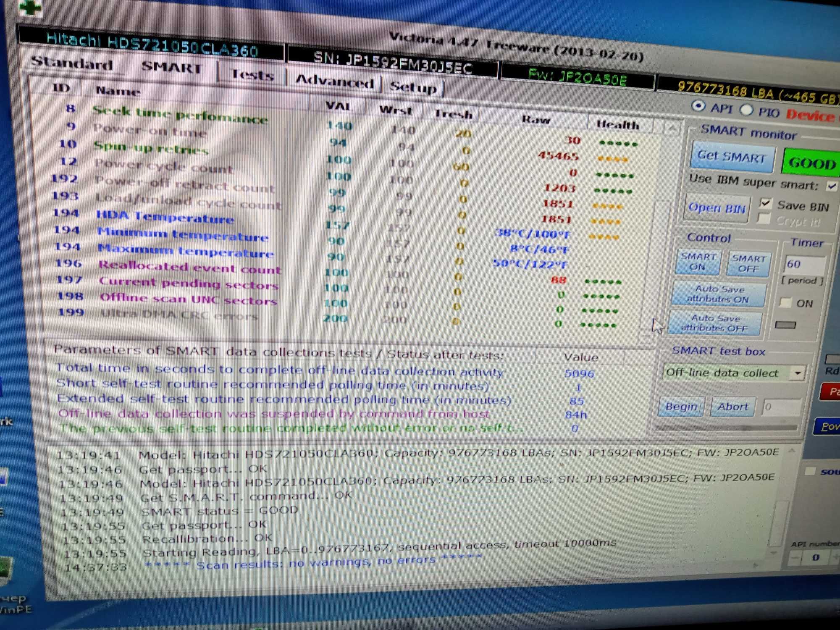
Task: Click the ID column header
Action: tap(61, 88)
